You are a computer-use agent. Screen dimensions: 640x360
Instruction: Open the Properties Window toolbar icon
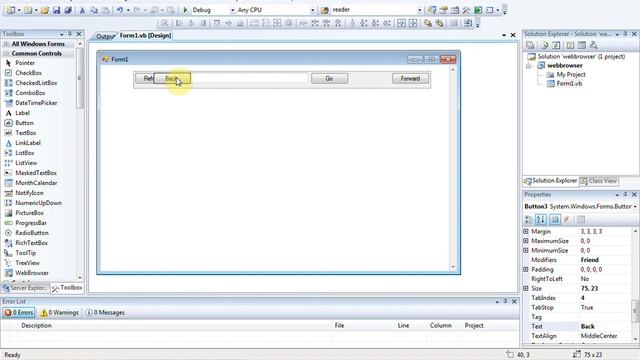pyautogui.click(x=443, y=10)
